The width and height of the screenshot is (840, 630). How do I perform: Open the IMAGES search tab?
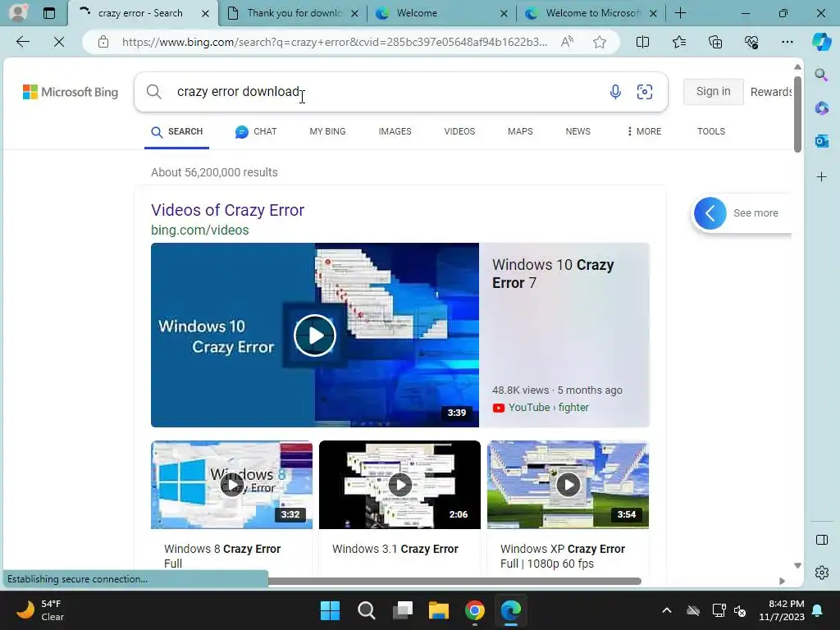coord(395,131)
